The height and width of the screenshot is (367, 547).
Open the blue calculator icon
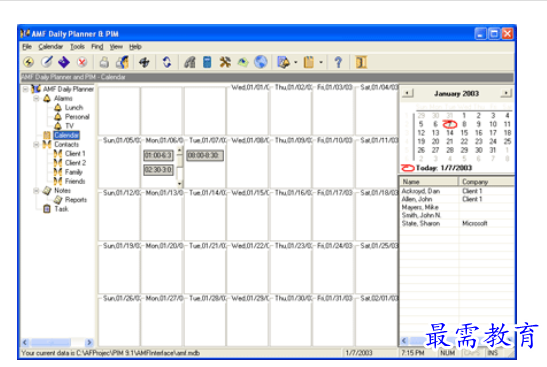click(x=207, y=62)
